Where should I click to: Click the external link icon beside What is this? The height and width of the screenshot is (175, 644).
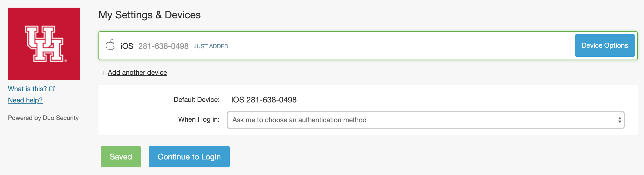52,89
